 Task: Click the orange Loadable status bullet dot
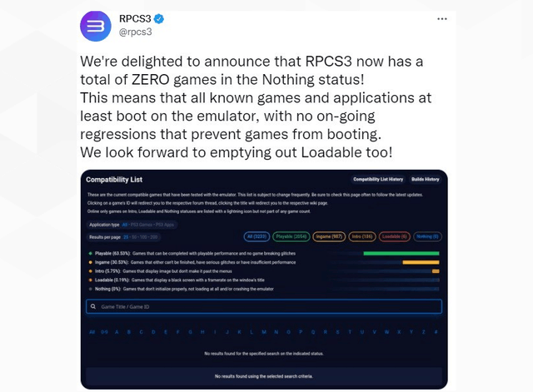[x=91, y=280]
